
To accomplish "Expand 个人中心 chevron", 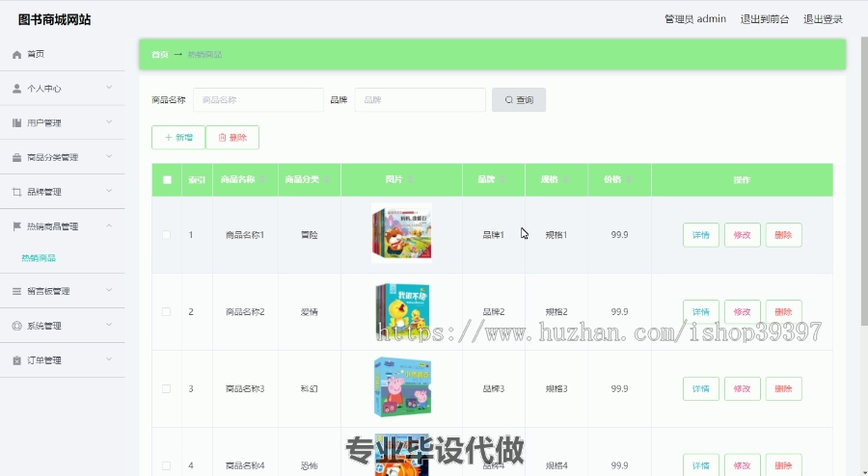I will tap(109, 88).
